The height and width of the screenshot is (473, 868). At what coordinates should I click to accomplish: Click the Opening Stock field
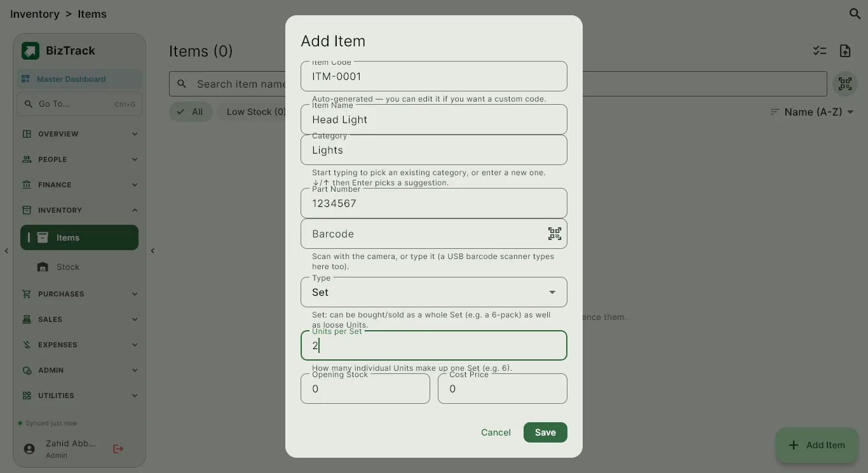coord(365,389)
